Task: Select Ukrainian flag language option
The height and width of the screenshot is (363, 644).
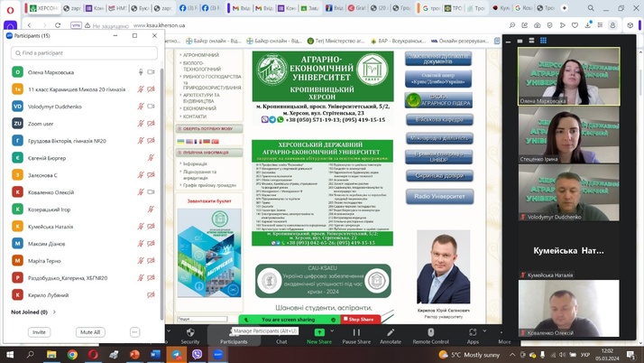Action: 180,142
